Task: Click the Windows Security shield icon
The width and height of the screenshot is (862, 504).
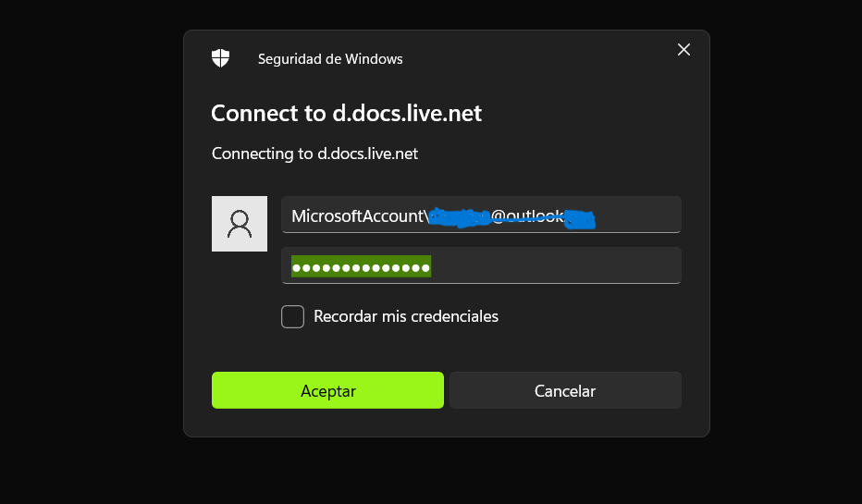Action: pos(220,57)
